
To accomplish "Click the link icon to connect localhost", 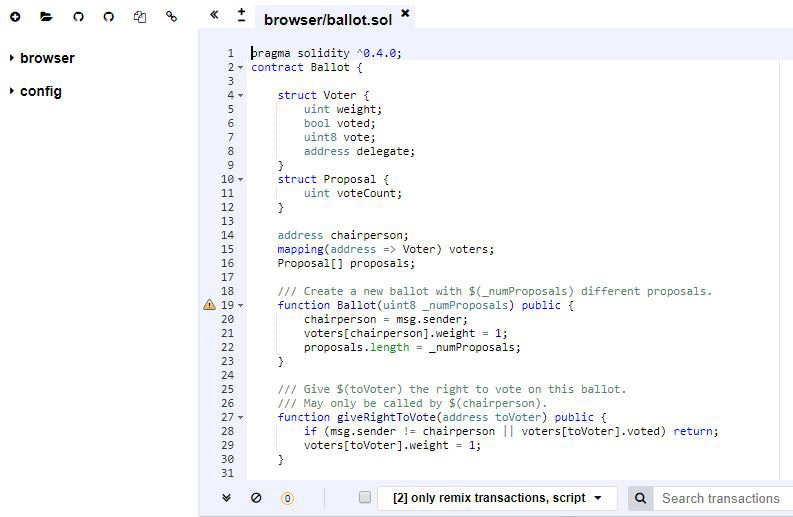I will point(171,17).
